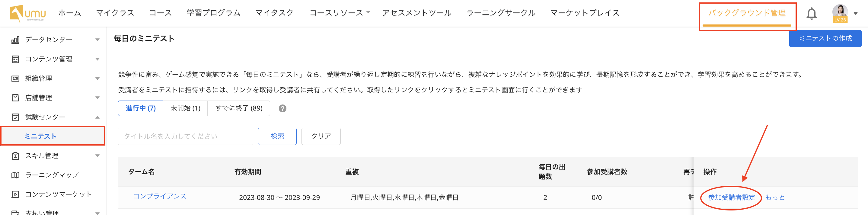Click the help question mark icon

point(282,108)
